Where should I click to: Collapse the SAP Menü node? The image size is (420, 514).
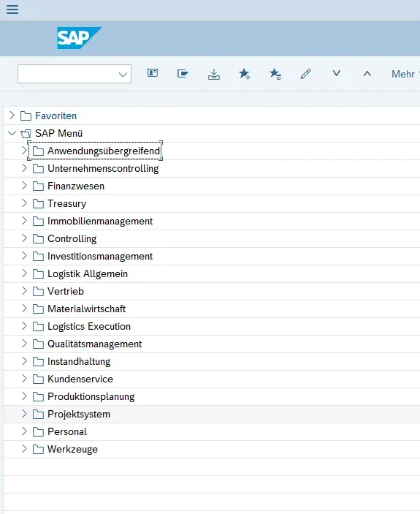12,133
